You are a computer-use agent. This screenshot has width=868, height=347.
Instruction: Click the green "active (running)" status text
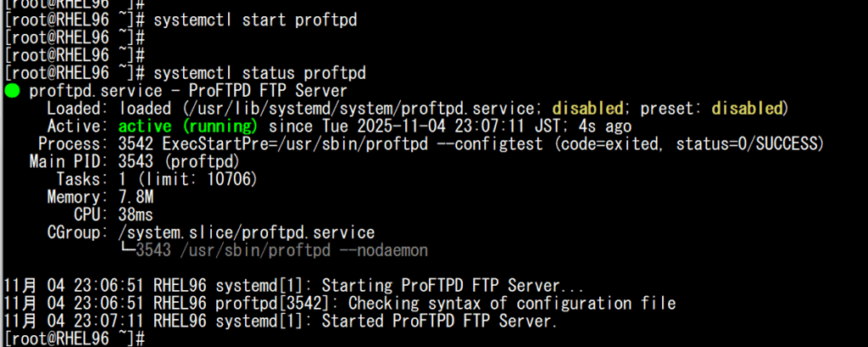coord(185,126)
